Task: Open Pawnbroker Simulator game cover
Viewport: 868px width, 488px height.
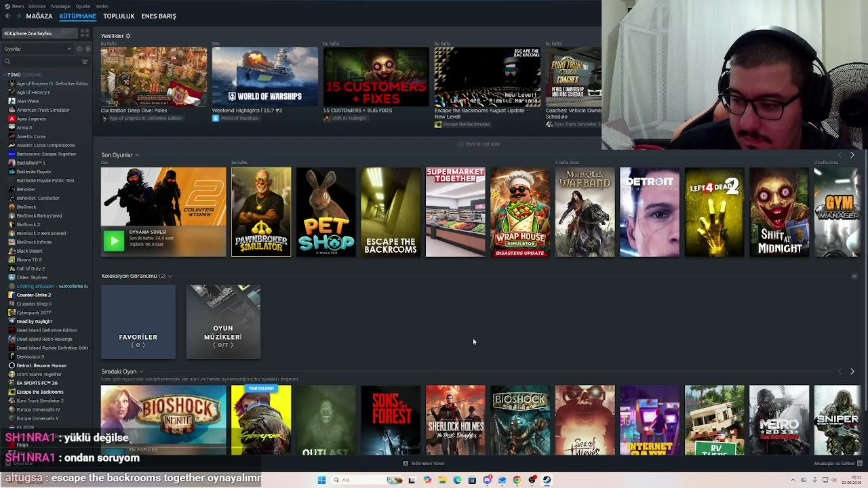Action: coord(261,212)
